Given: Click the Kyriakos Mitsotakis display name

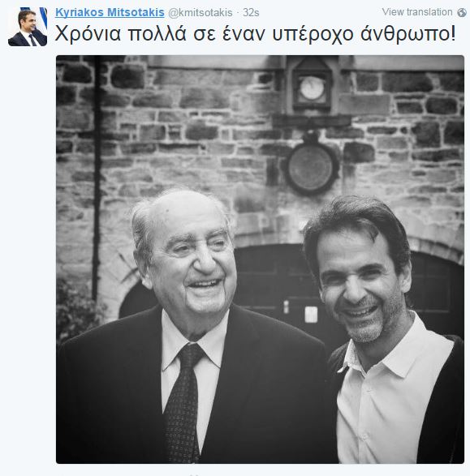Looking at the screenshot, I should click(110, 12).
